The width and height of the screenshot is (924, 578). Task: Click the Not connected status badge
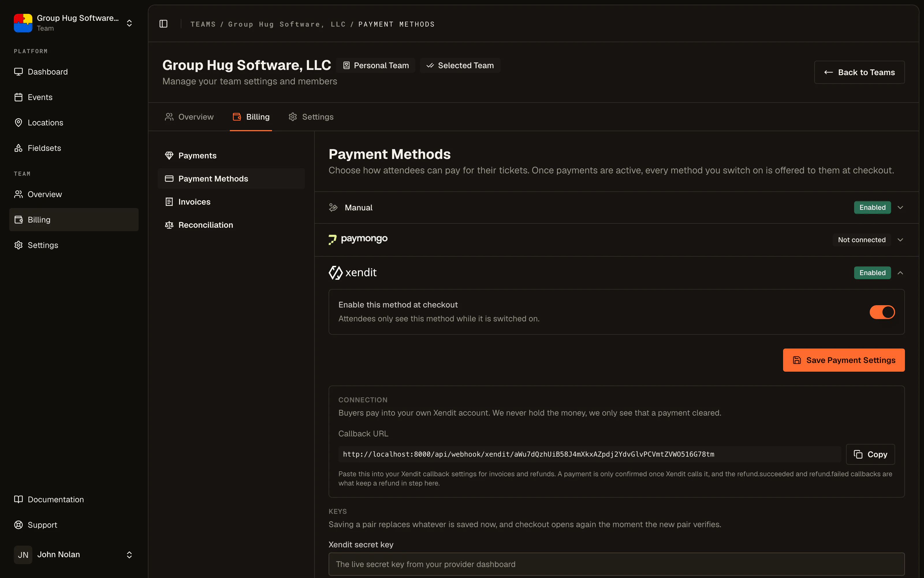[862, 240]
